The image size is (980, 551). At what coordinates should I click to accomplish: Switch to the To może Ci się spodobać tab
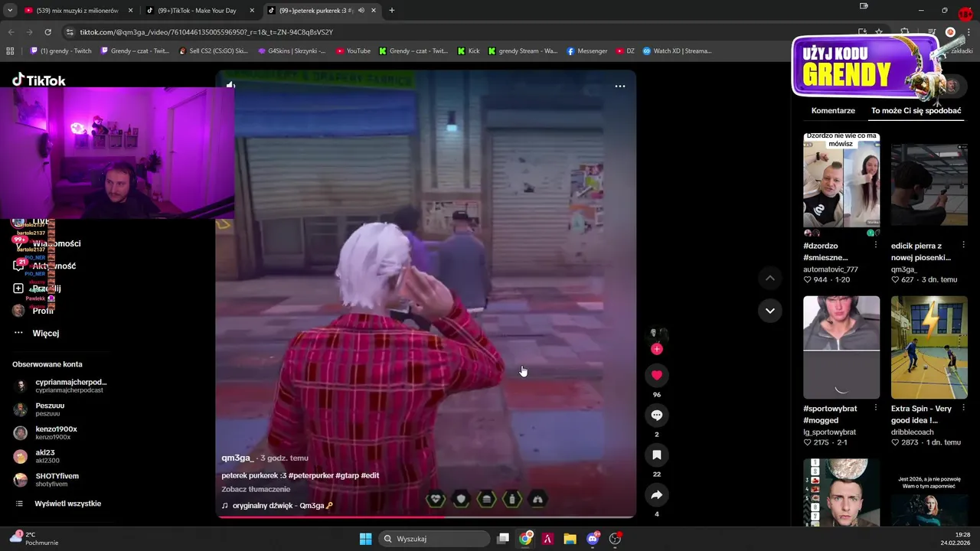coord(916,111)
